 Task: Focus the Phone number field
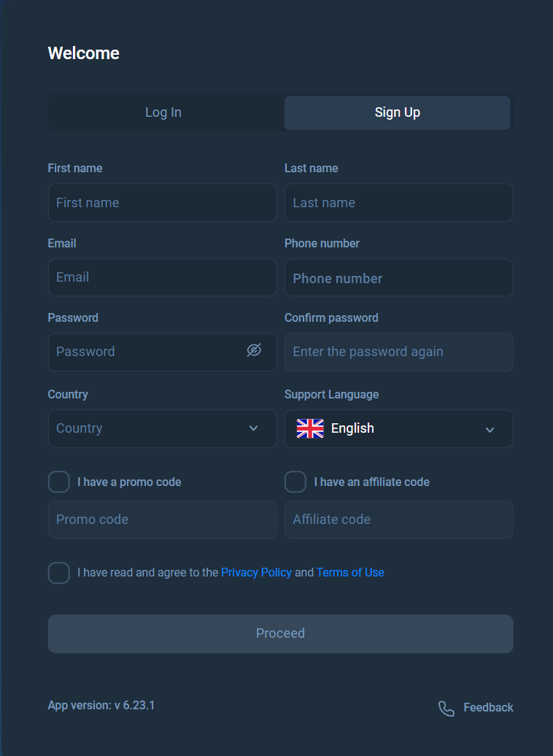click(398, 278)
